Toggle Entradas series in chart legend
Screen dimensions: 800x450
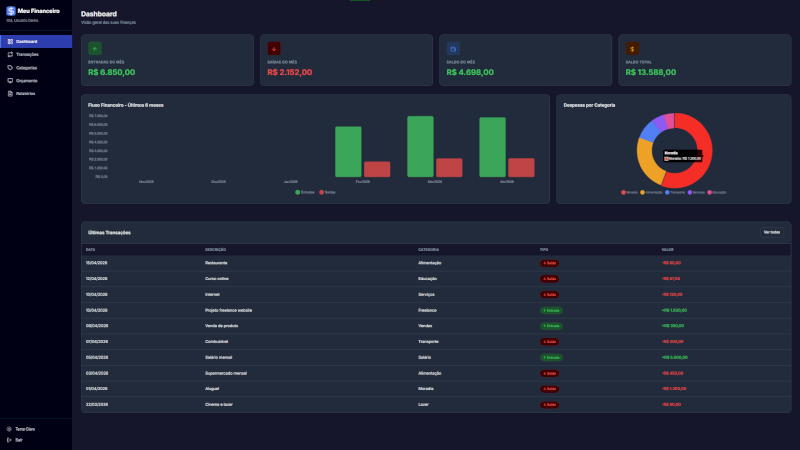[305, 192]
